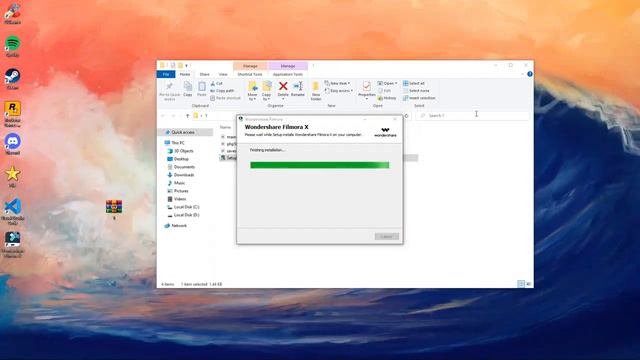Open 3D Objects in navigation pane
Image resolution: width=640 pixels, height=360 pixels.
pyautogui.click(x=180, y=151)
